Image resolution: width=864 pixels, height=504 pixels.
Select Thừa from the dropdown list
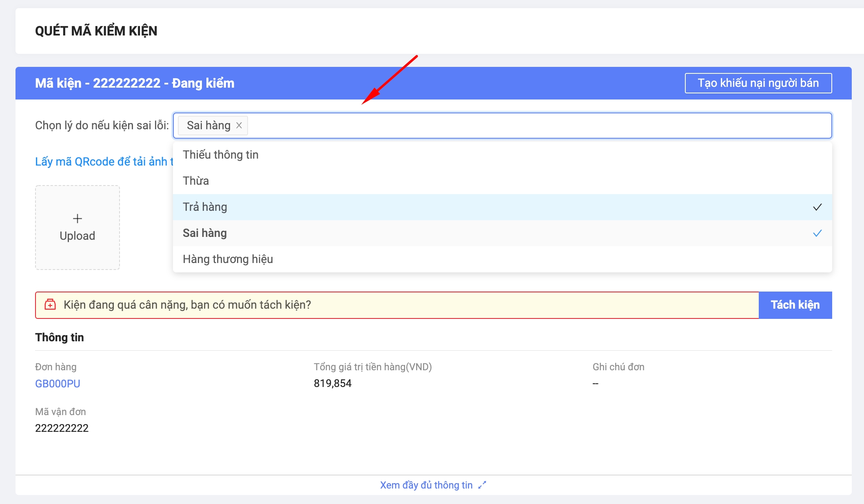196,181
